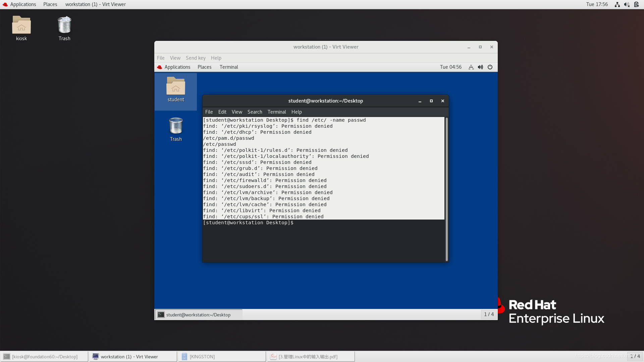Open Virt Viewer View menu
Viewport: 644px width, 362px height.
(x=175, y=58)
